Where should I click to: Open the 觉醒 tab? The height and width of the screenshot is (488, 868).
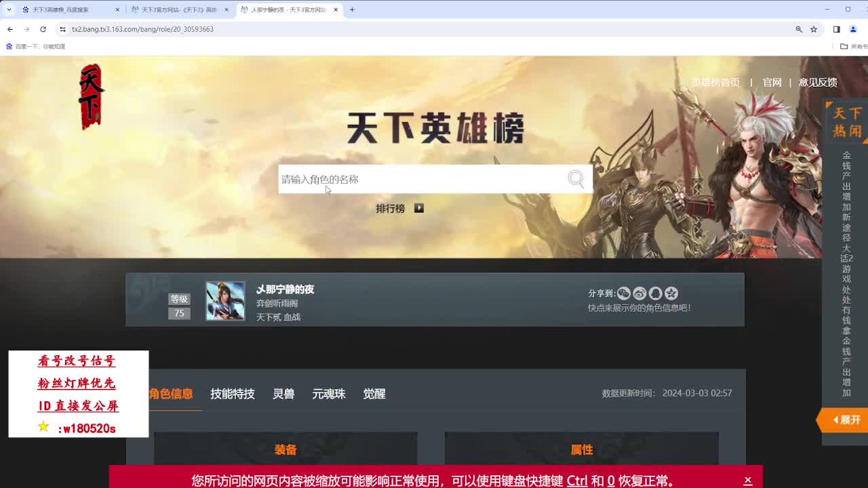coord(374,394)
